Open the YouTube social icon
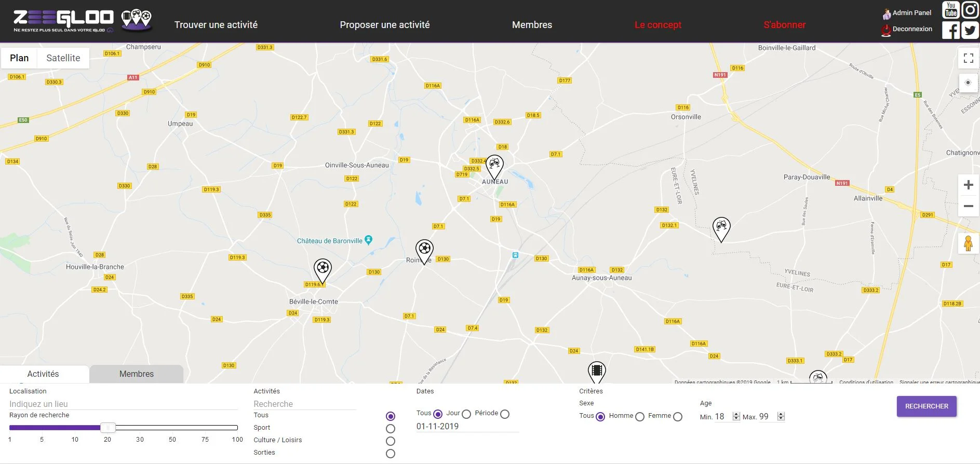 (950, 10)
